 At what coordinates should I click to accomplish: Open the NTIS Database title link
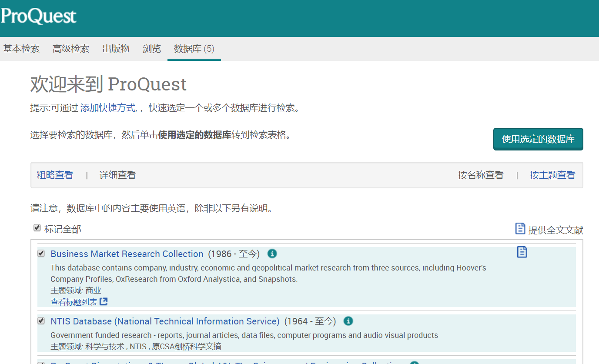coord(165,321)
